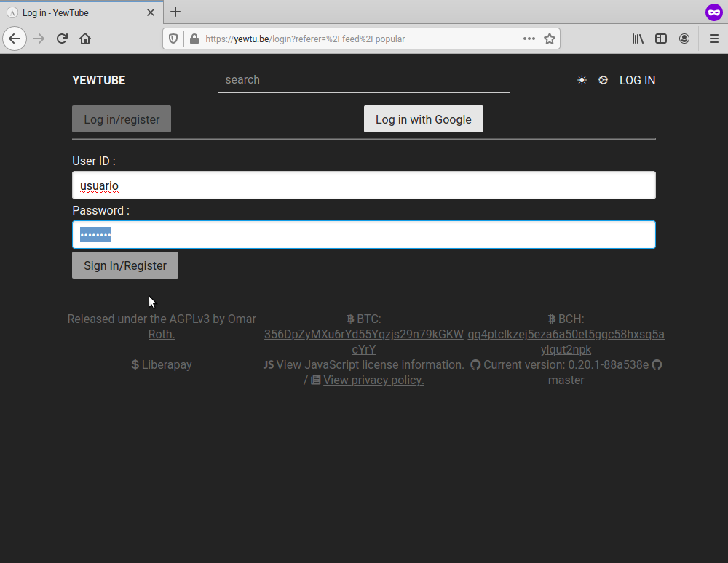This screenshot has width=728, height=563.
Task: Click the Bitcoin icon beside BCH
Action: (x=552, y=319)
